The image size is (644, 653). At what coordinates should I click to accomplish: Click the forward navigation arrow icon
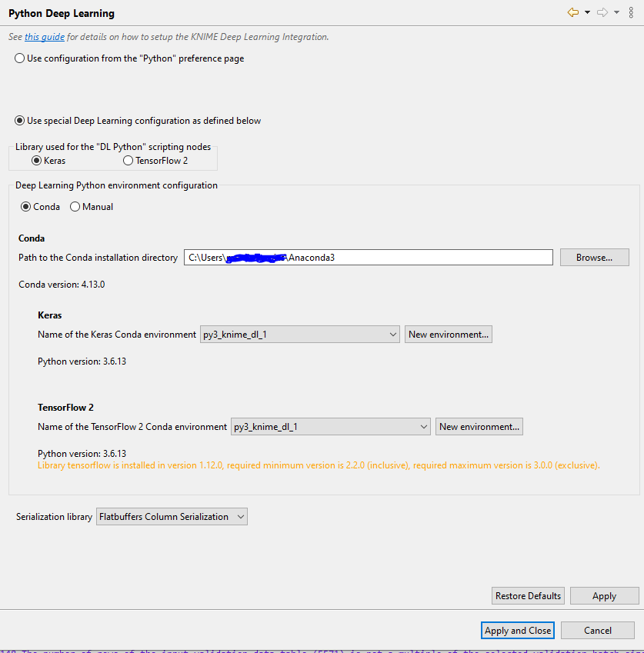coord(602,12)
